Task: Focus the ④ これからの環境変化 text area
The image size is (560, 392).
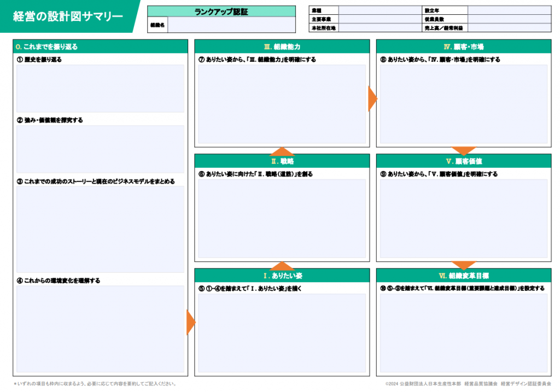Action: [100, 329]
